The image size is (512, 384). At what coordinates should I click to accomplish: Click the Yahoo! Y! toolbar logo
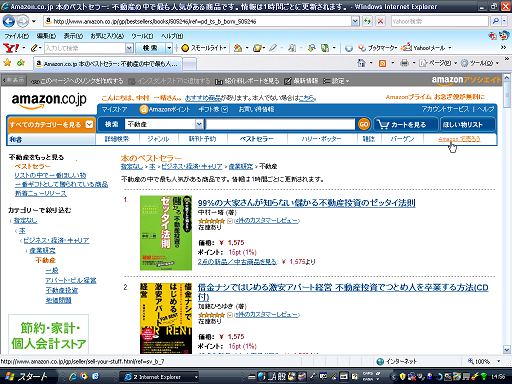11,48
